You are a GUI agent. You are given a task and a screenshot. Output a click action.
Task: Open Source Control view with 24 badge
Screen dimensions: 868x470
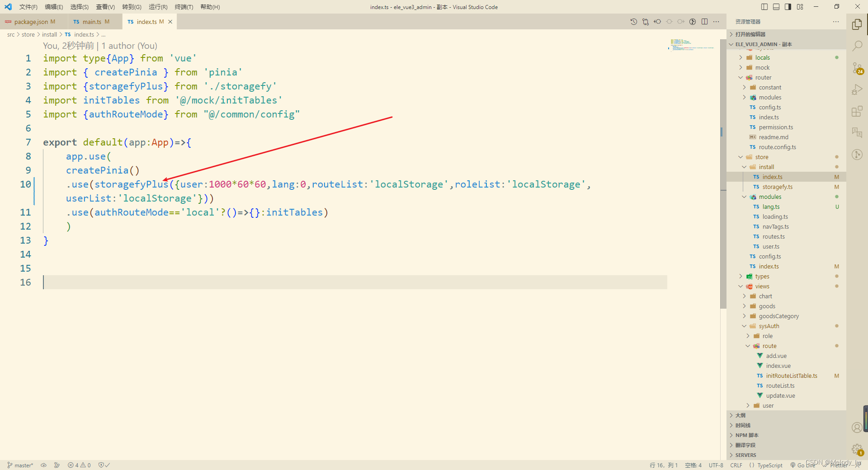(x=857, y=68)
